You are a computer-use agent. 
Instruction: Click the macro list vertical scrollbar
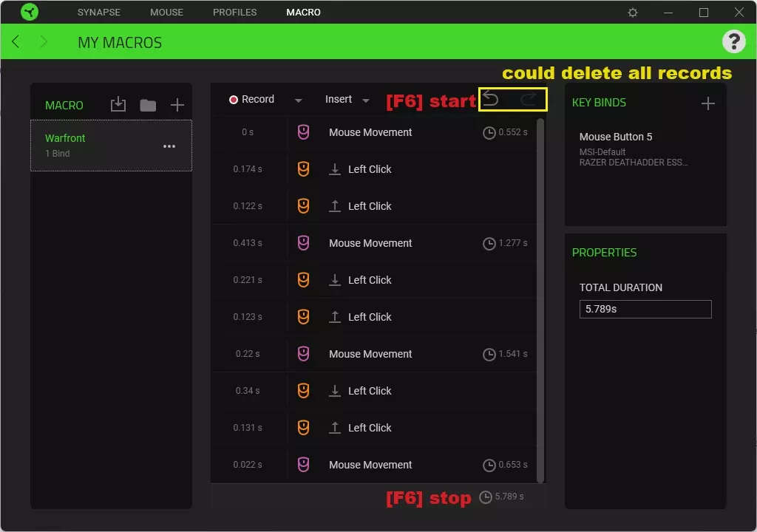point(540,299)
